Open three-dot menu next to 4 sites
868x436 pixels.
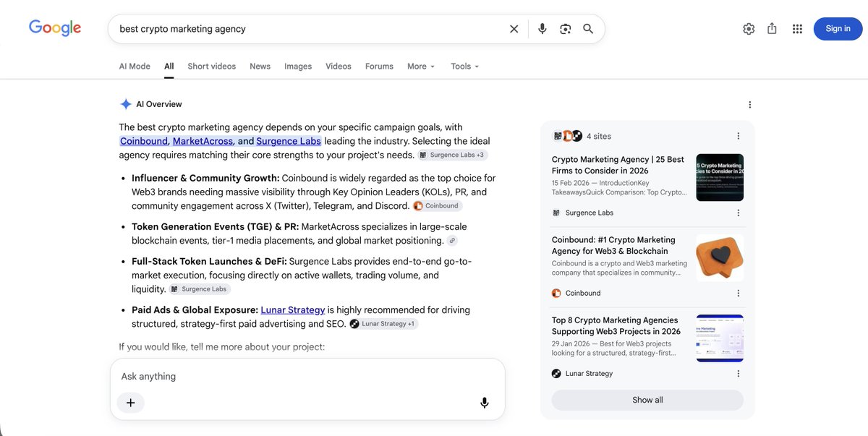pyautogui.click(x=738, y=136)
